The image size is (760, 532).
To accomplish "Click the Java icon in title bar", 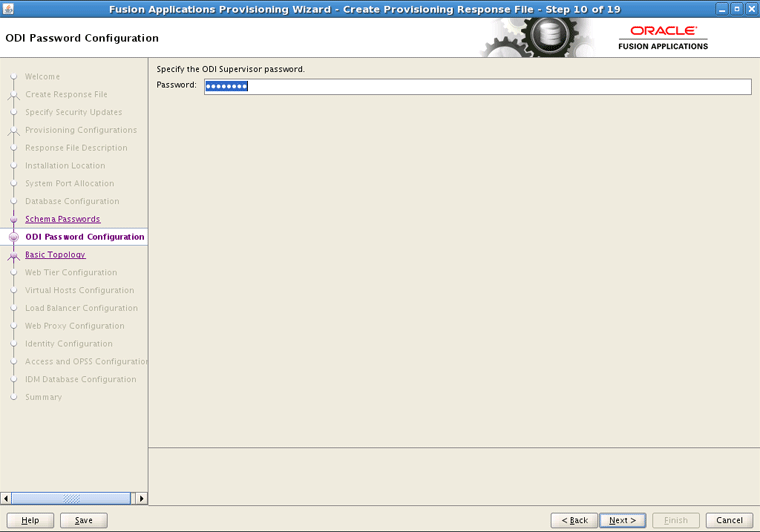I will click(x=8, y=8).
